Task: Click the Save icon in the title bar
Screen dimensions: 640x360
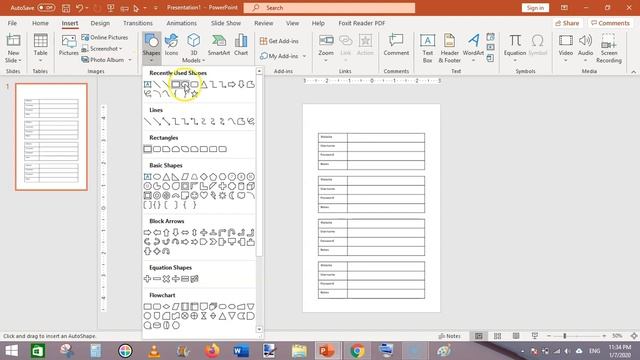Action: [66, 8]
